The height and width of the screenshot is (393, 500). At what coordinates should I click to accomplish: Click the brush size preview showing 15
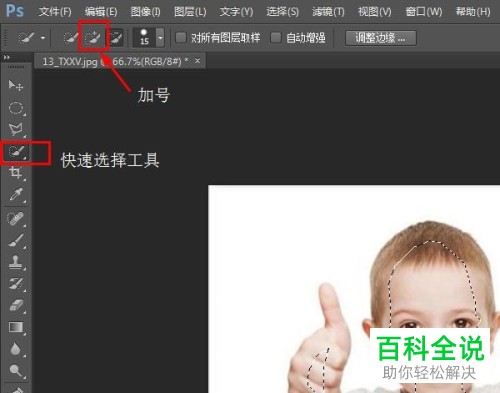pos(144,37)
